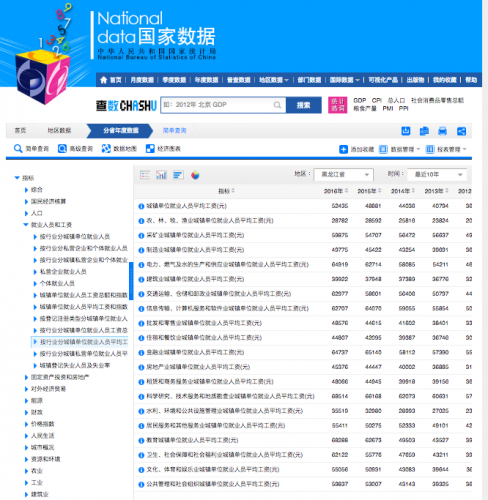The height and width of the screenshot is (500, 488).
Task: Open the 时间 dropdown showing 最近10年
Action: pyautogui.click(x=437, y=174)
